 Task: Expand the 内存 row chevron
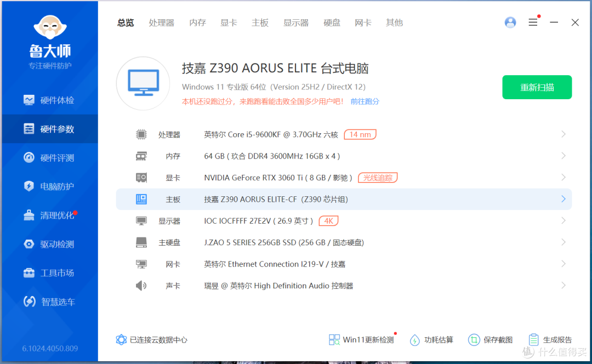pos(563,156)
